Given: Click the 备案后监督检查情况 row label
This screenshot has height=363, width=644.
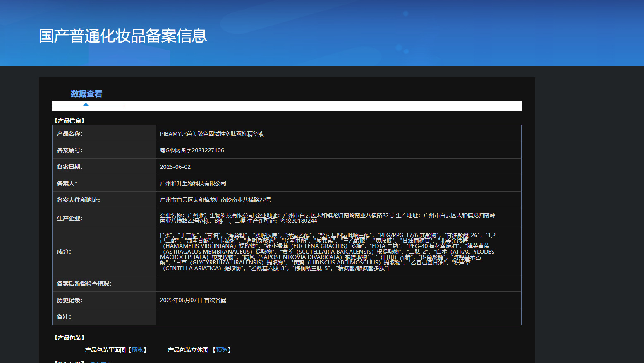Looking at the screenshot, I should (x=84, y=284).
